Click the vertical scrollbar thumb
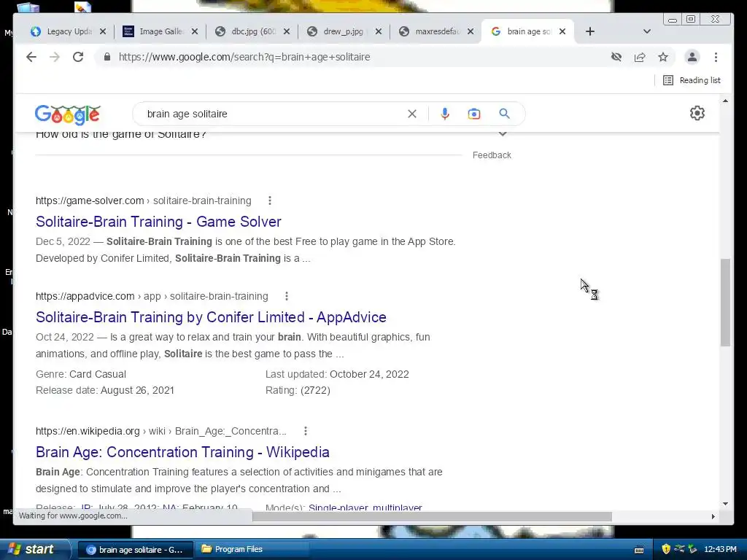Viewport: 747px width, 560px height. (x=725, y=303)
